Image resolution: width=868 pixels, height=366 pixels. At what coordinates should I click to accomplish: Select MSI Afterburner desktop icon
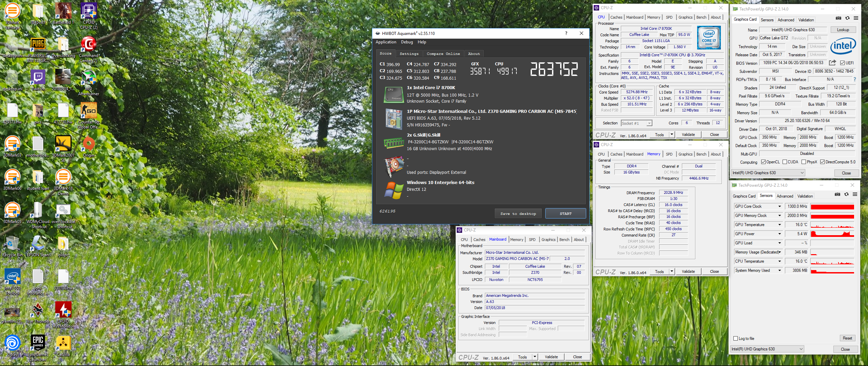point(89,82)
